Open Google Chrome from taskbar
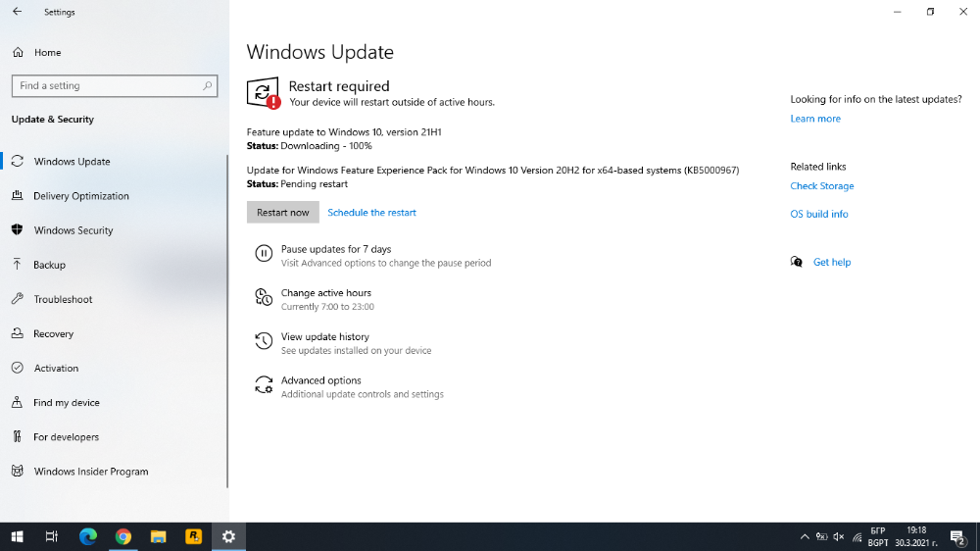The width and height of the screenshot is (980, 551). (123, 536)
